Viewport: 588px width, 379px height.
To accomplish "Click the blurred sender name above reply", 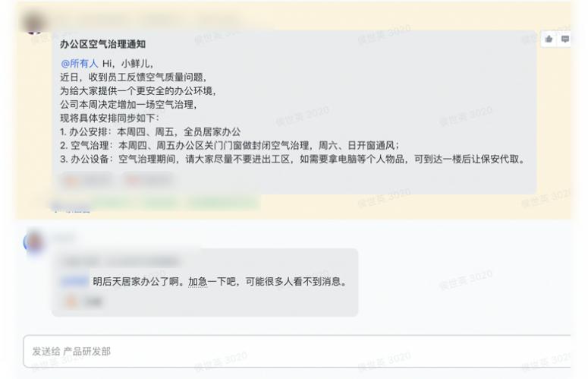I will click(x=64, y=237).
